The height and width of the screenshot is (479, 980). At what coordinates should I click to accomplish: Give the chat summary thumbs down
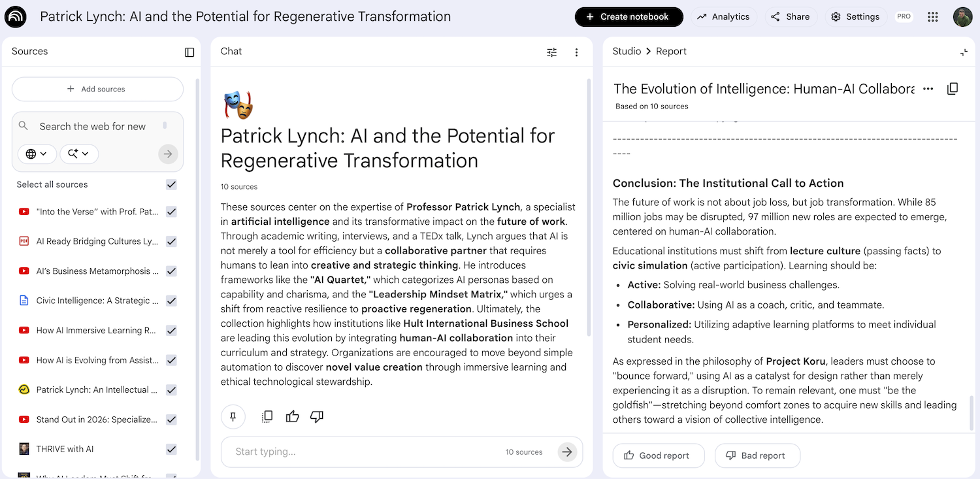pyautogui.click(x=317, y=416)
